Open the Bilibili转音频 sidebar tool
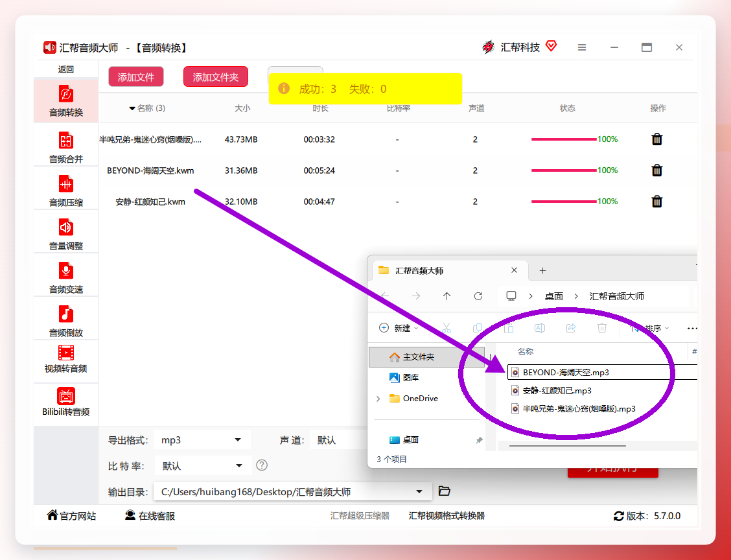The height and width of the screenshot is (560, 731). 65,402
